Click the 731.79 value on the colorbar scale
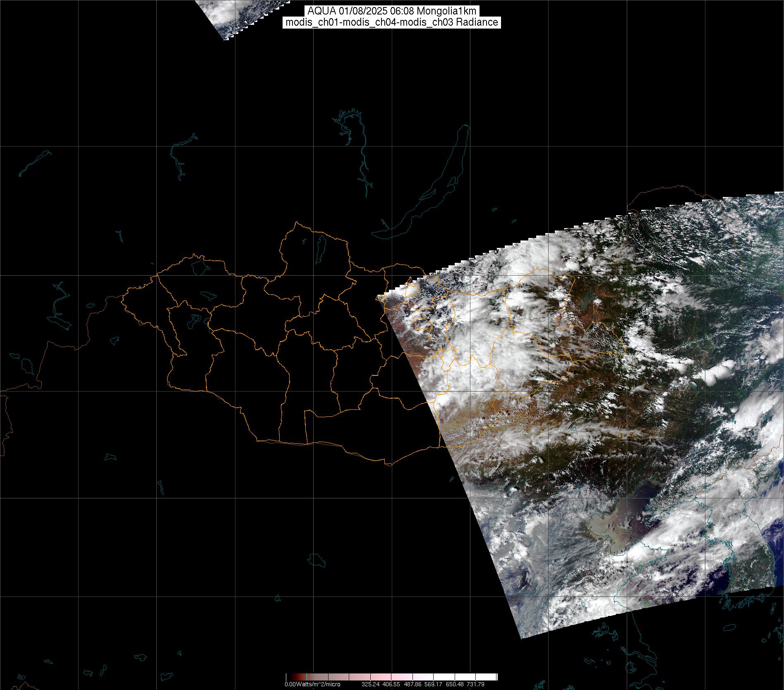Viewport: 784px width, 690px height. 476,685
